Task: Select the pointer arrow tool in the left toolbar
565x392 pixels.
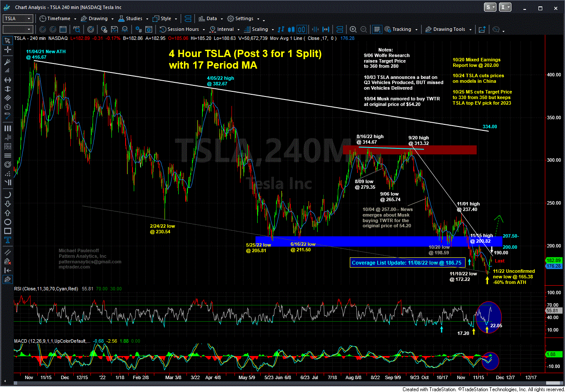Action: [x=7, y=41]
